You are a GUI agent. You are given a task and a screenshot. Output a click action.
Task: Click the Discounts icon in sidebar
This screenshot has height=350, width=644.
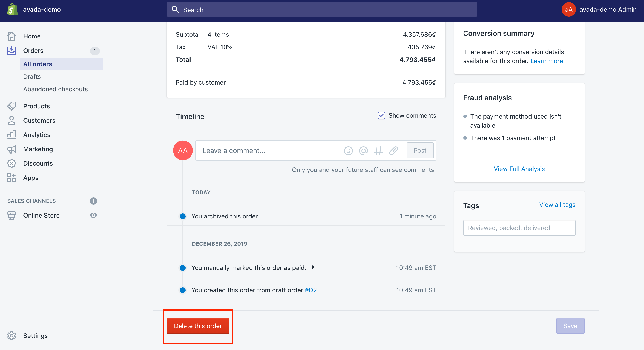[12, 163]
